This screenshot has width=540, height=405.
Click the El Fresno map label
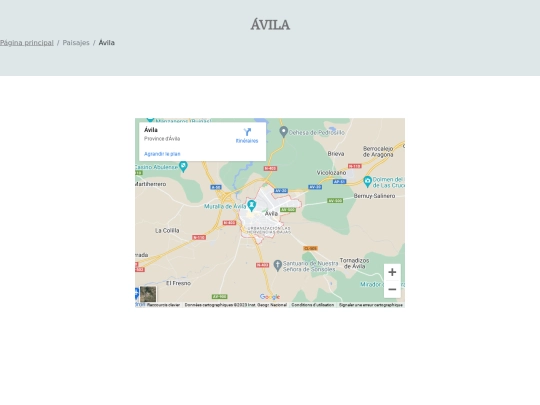click(178, 283)
